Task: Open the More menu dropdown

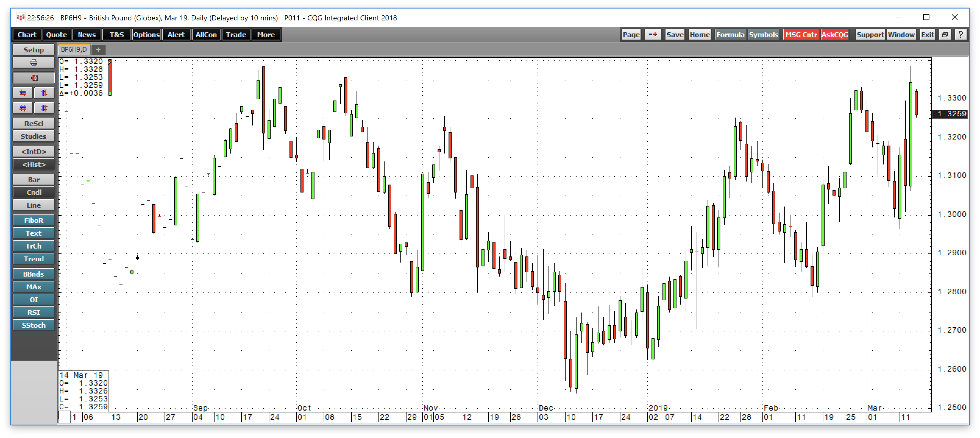Action: 265,35
